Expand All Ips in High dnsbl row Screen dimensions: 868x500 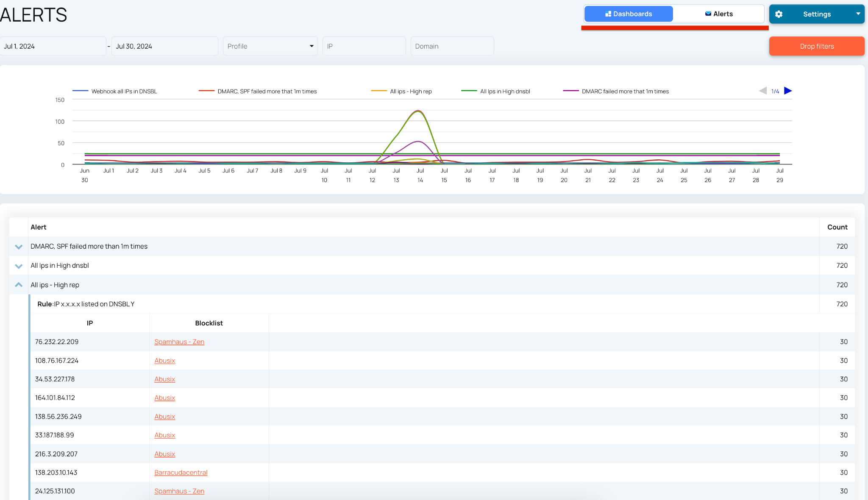19,266
